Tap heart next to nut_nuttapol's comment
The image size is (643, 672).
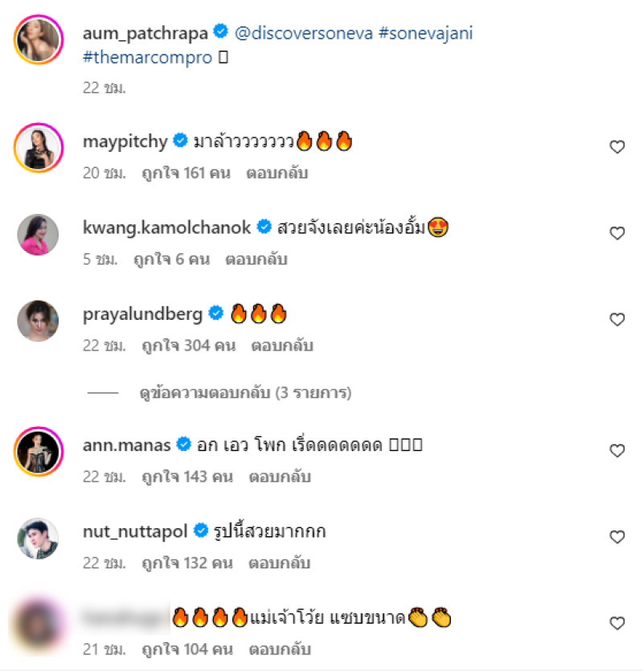click(x=616, y=537)
